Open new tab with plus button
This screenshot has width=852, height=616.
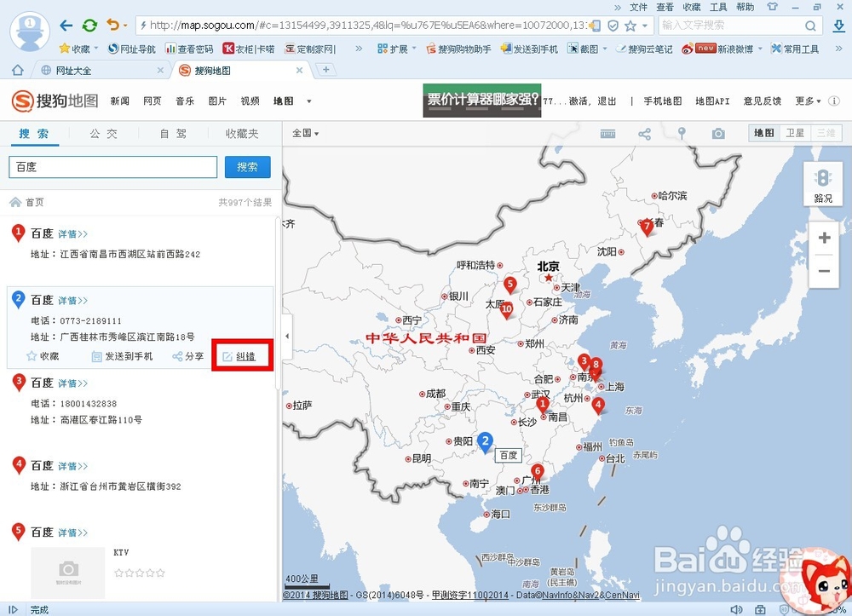click(326, 70)
